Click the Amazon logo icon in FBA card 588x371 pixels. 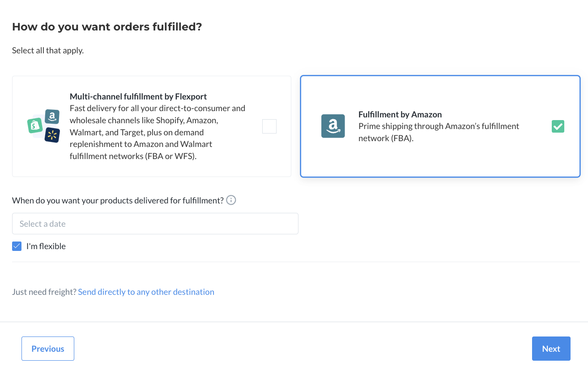click(x=333, y=126)
